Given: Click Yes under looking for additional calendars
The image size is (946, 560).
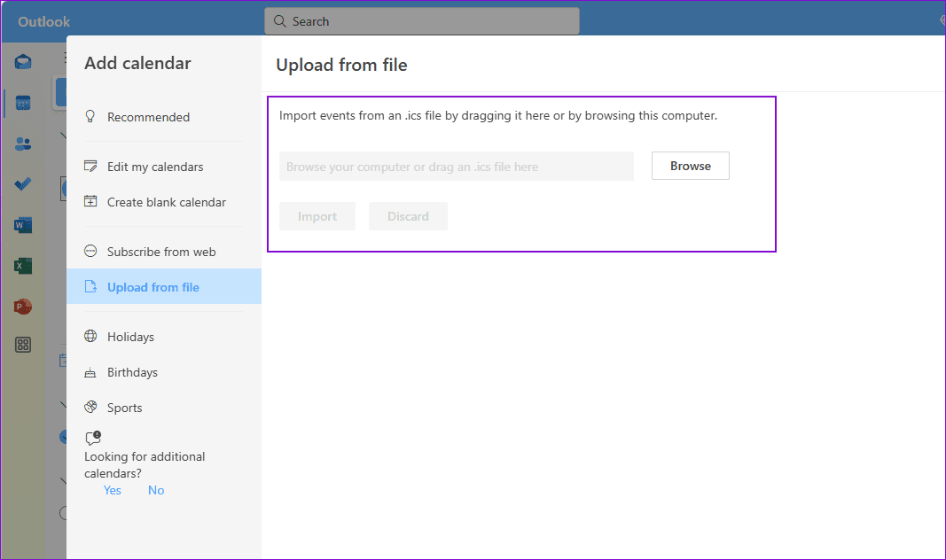Looking at the screenshot, I should tap(112, 489).
